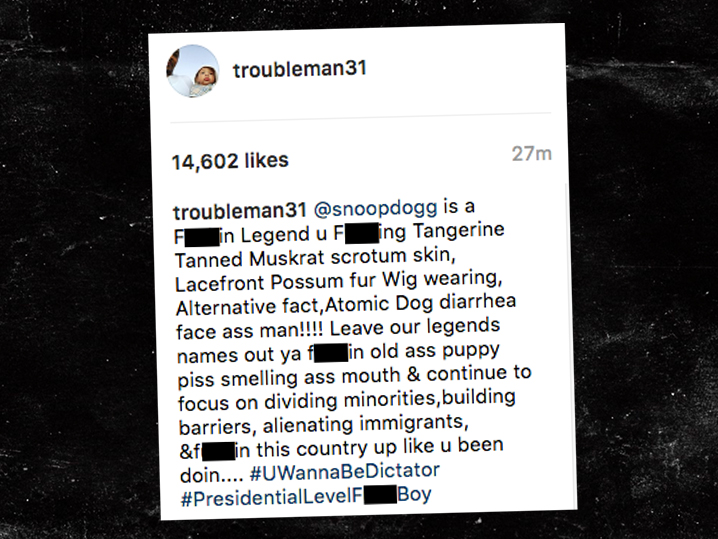The image size is (718, 539).
Task: Click the censor bar before 'in old ass puppy'
Action: [331, 353]
